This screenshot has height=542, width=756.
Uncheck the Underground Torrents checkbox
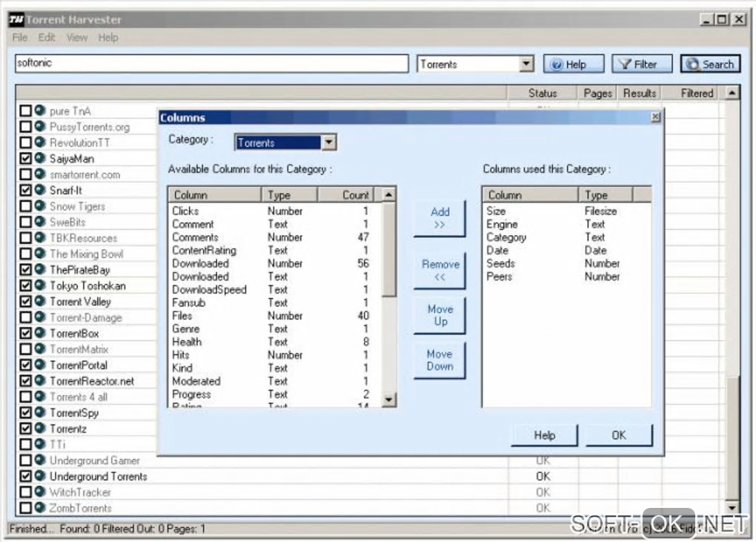25,476
